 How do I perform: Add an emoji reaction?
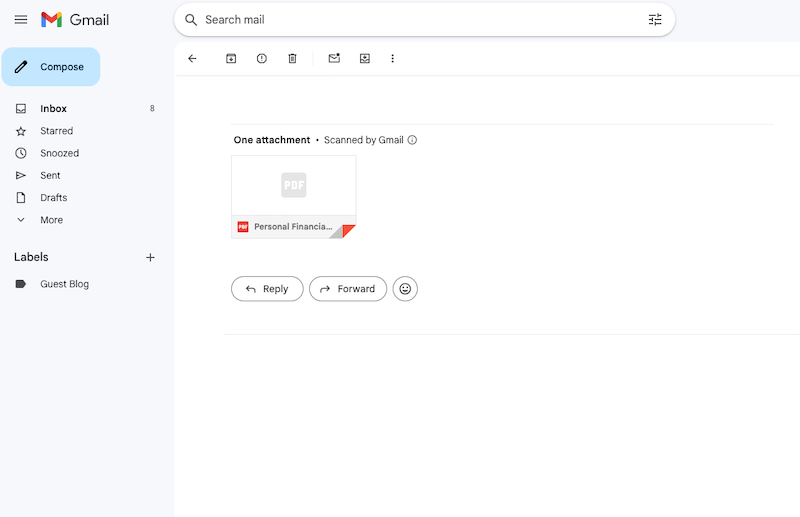(405, 289)
